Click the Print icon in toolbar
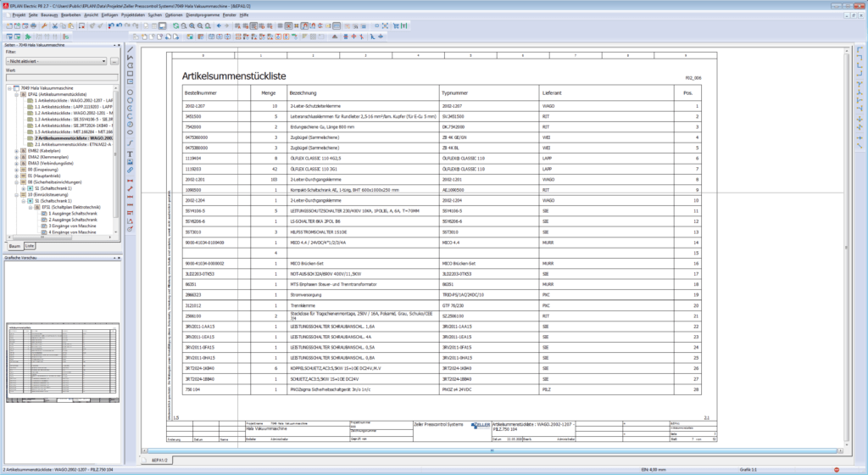 click(34, 25)
